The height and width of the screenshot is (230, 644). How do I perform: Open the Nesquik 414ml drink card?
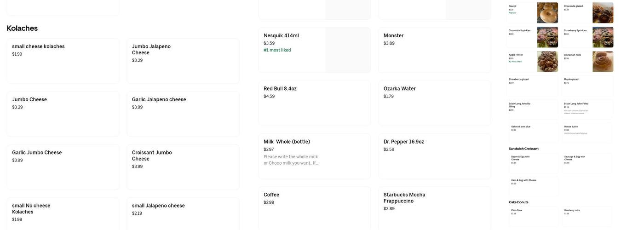pyautogui.click(x=314, y=50)
